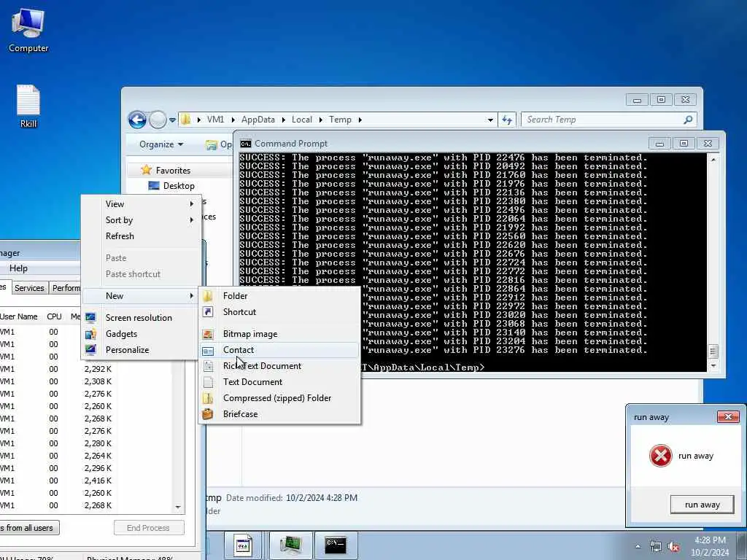The image size is (747, 560).
Task: Click the run away button
Action: point(702,505)
